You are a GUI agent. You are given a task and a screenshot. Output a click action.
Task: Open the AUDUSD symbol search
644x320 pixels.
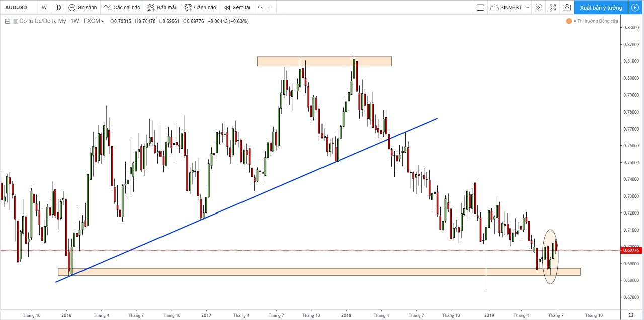(16, 7)
